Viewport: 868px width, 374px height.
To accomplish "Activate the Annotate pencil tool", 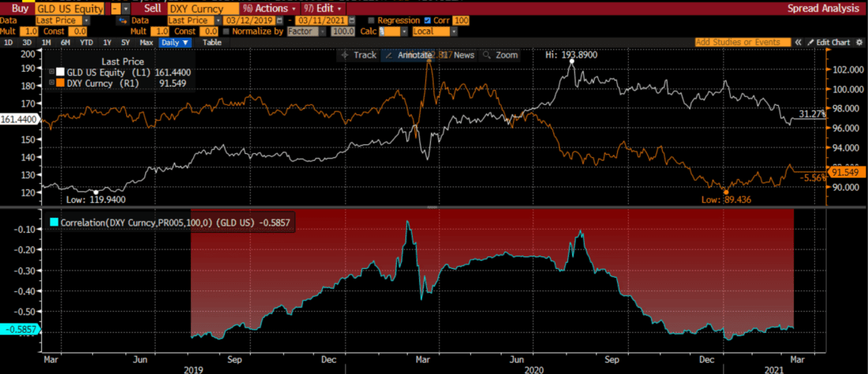I will (408, 54).
